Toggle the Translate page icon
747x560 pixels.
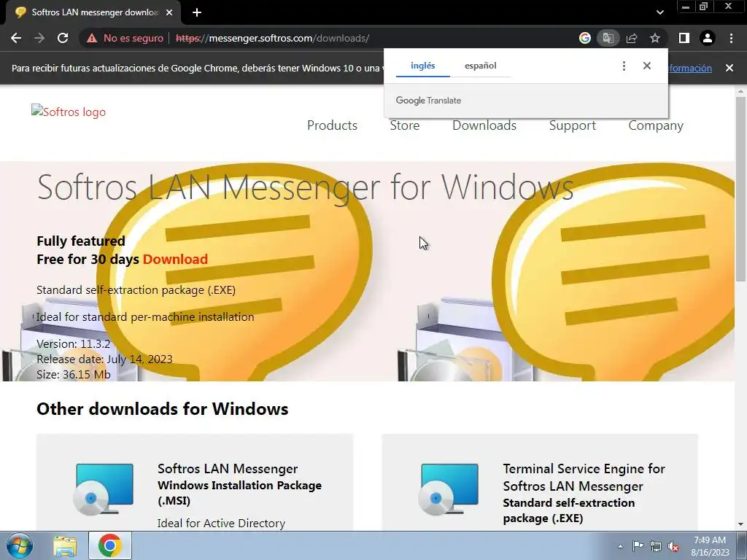[608, 38]
